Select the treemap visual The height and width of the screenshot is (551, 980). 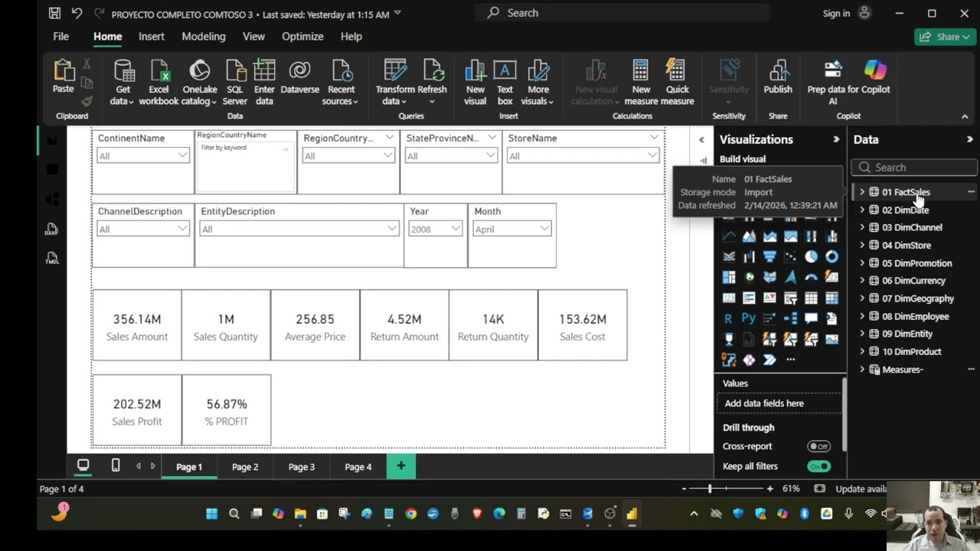729,277
